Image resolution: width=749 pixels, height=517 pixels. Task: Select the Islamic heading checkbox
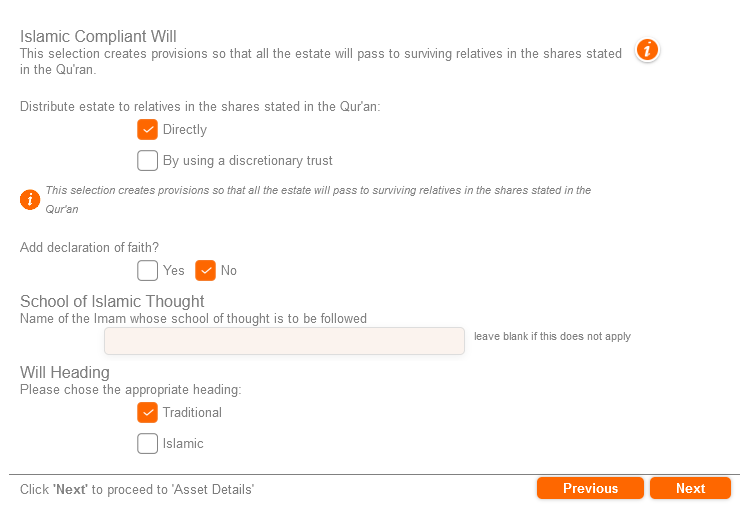[148, 443]
